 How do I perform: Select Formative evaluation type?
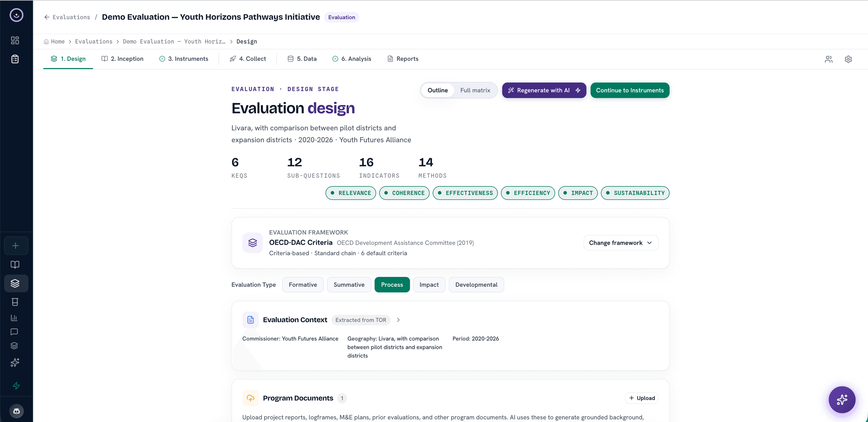point(303,284)
